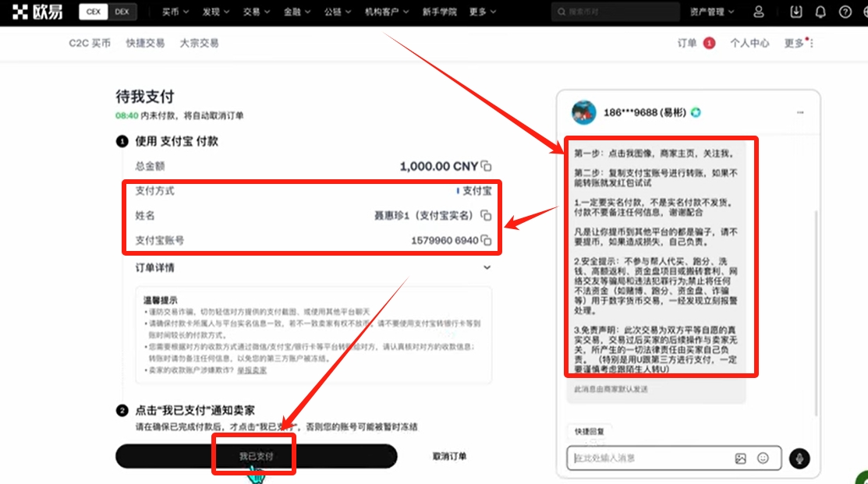Open the 更多 menu in the top navigation bar
868x484 pixels.
483,12
